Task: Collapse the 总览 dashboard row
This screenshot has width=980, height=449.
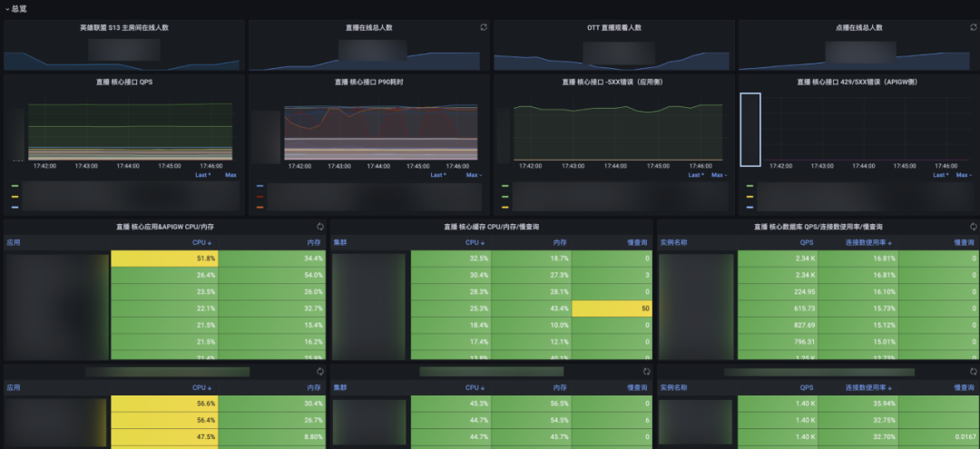Action: point(15,9)
